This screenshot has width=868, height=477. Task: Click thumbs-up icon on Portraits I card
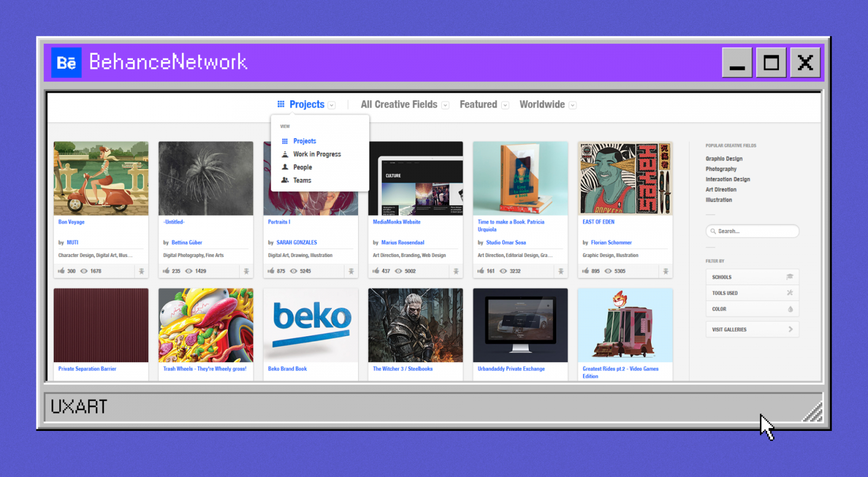271,270
